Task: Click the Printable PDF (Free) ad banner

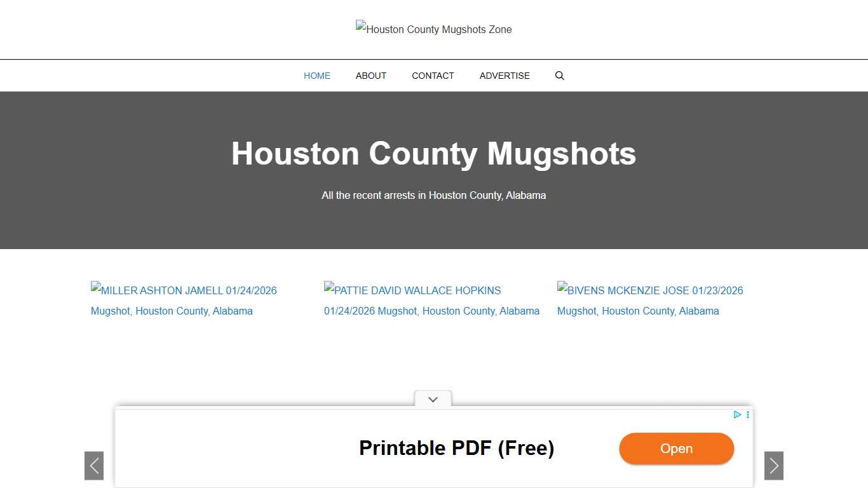Action: tap(457, 448)
